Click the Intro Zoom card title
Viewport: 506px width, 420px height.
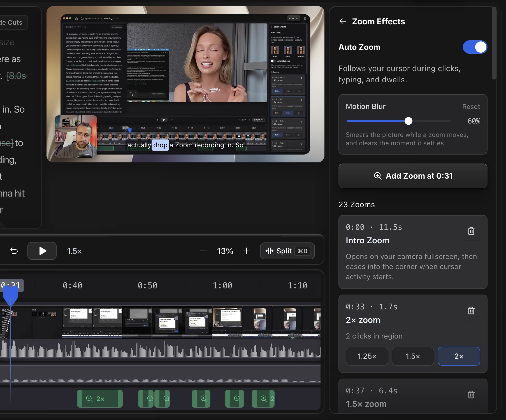[x=368, y=241]
